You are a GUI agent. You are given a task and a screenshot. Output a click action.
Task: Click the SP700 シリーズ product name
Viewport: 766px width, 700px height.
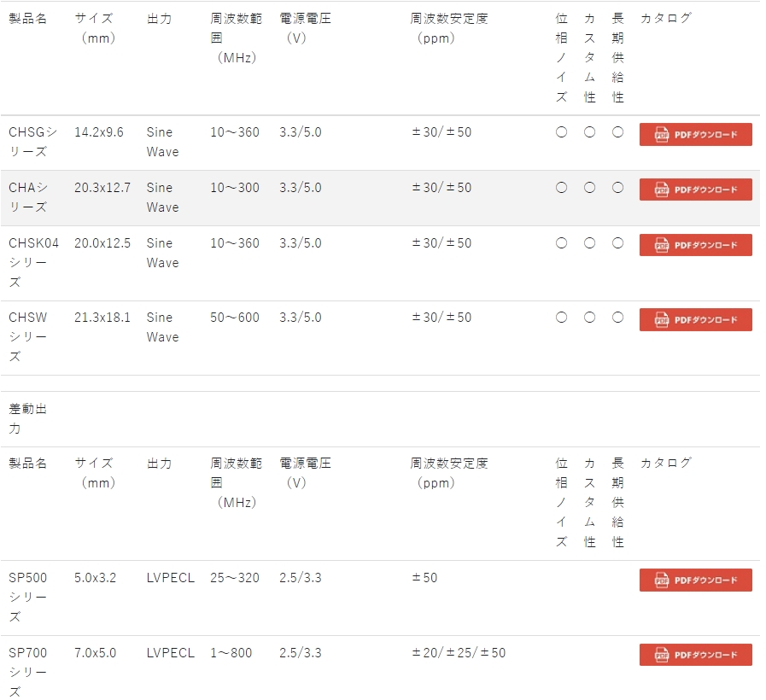[x=27, y=671]
